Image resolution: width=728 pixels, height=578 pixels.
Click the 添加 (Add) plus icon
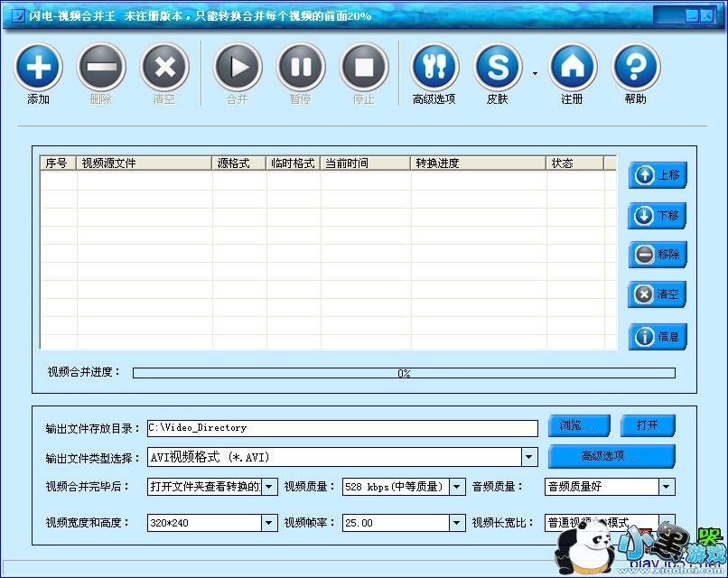(38, 67)
